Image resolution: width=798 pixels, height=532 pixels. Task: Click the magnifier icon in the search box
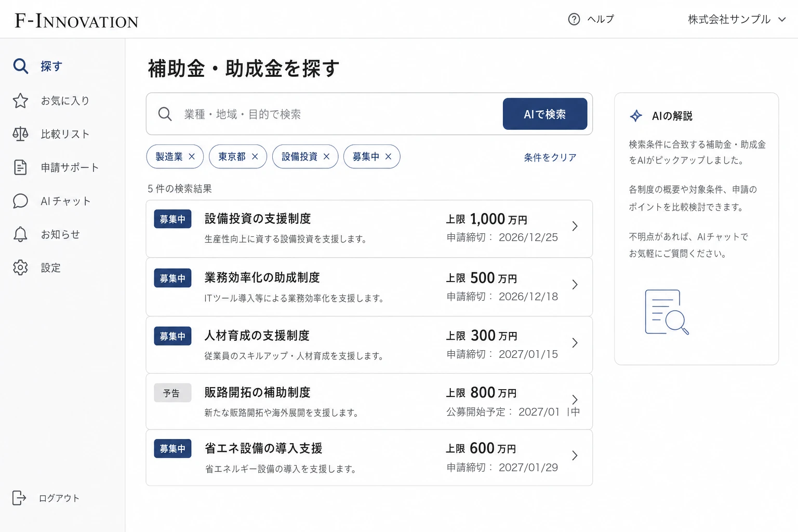pyautogui.click(x=165, y=114)
